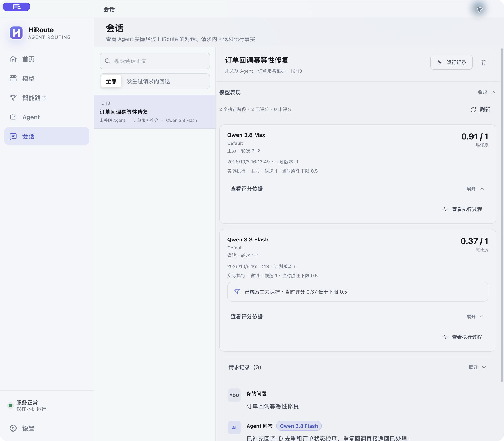Expand 查看评分依据 for Qwen 3.8 Max
Image resolution: width=504 pixels, height=441 pixels.
pyautogui.click(x=357, y=189)
